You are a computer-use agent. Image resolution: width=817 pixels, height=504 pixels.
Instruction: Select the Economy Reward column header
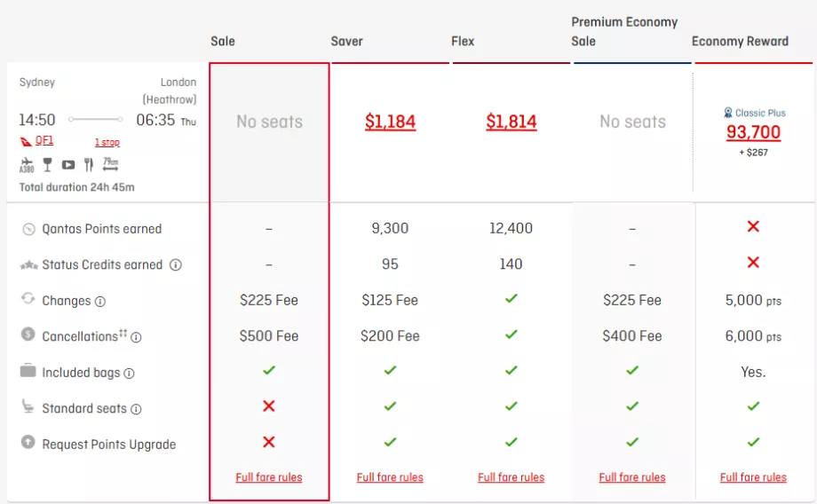point(740,41)
